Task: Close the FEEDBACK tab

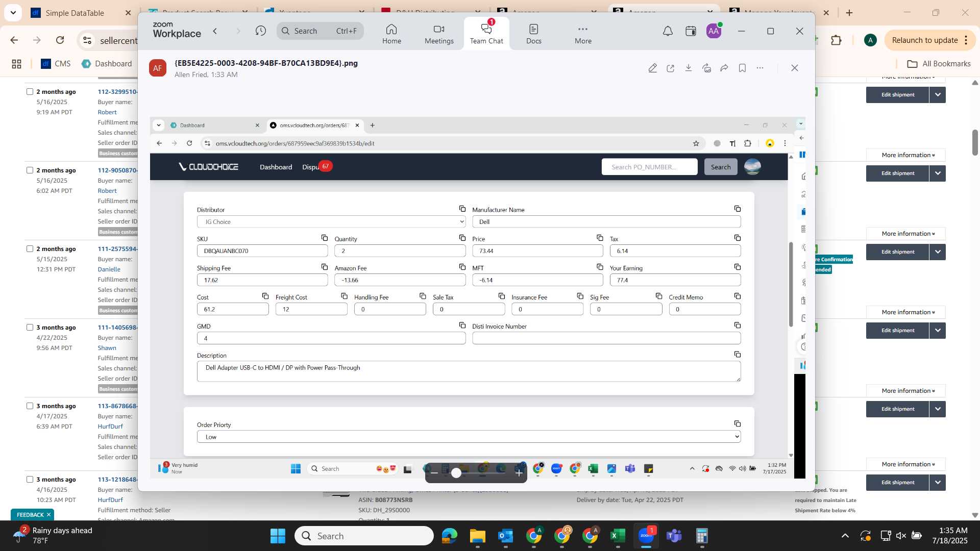Action: (48, 515)
